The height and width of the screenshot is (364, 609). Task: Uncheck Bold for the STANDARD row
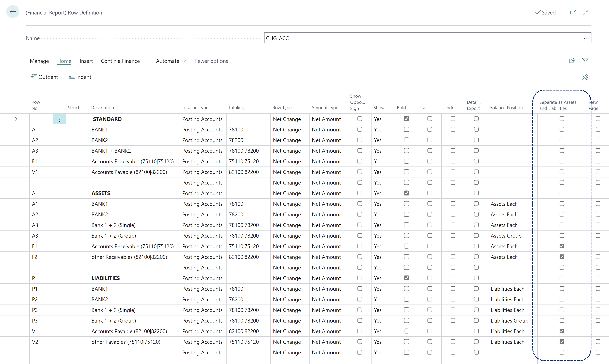click(x=407, y=119)
